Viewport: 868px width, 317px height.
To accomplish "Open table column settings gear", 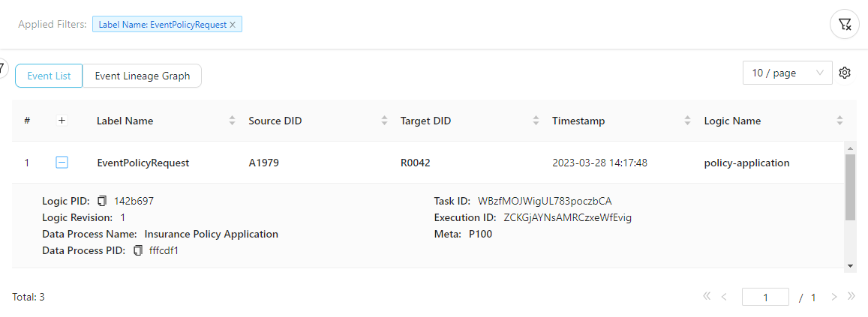I will coord(845,73).
